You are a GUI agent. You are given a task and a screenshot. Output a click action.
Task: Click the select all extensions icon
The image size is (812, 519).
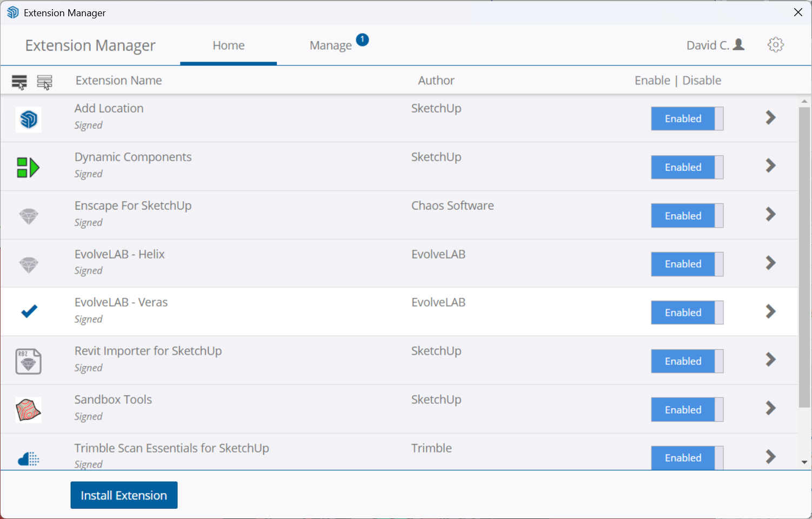pyautogui.click(x=19, y=82)
